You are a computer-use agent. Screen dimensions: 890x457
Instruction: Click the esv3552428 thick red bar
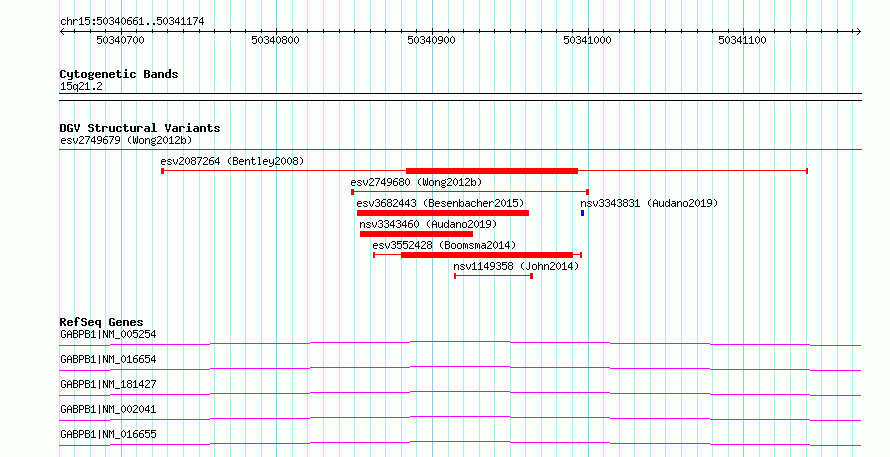pyautogui.click(x=487, y=255)
